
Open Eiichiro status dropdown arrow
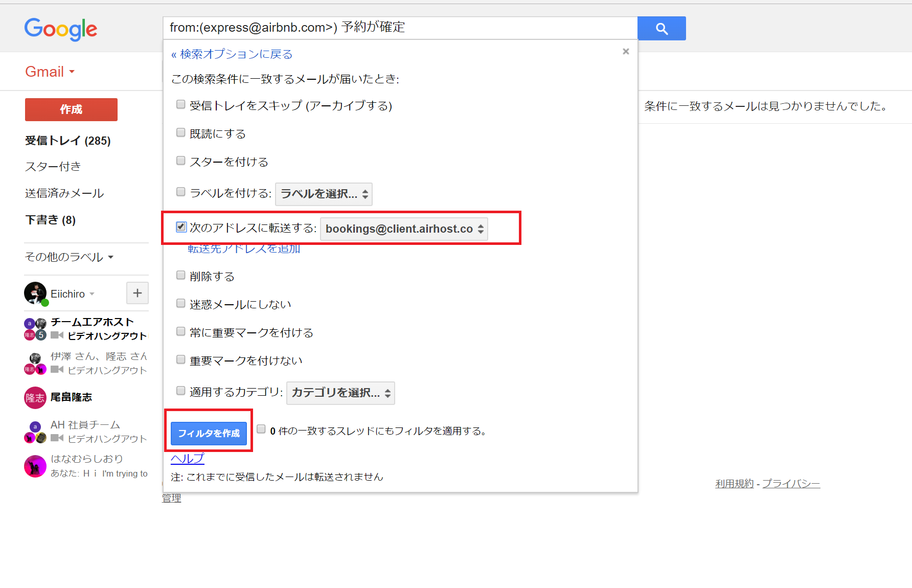pos(92,294)
